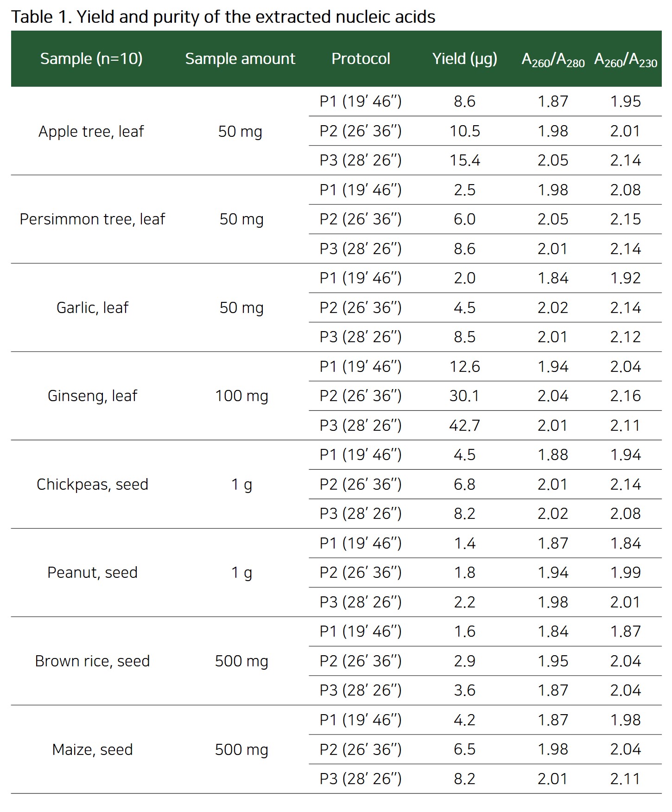
Task: Select the 30.1 yield value
Action: (464, 396)
